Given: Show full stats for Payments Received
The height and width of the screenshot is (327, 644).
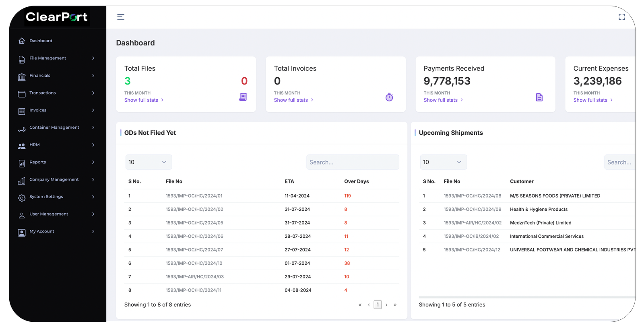Looking at the screenshot, I should coord(443,100).
